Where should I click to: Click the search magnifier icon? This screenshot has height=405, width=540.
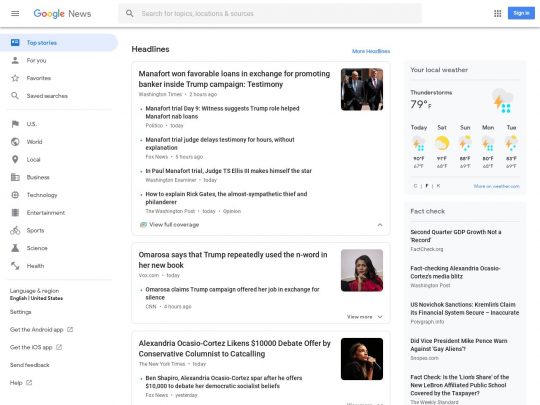tap(129, 13)
